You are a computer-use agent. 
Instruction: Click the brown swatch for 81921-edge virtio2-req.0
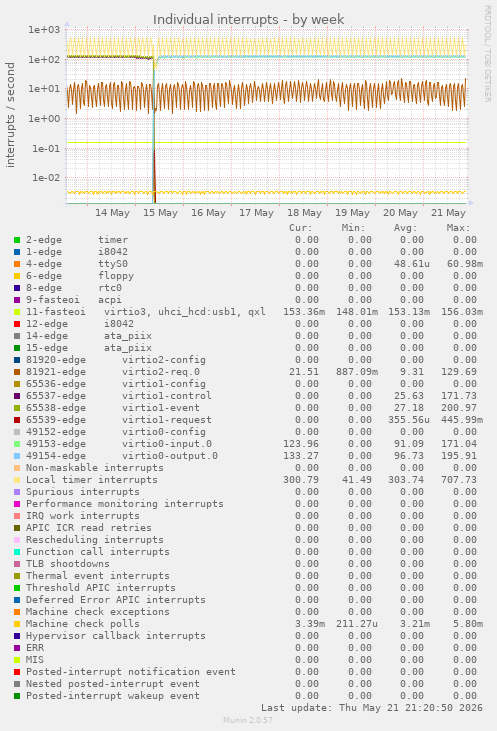(x=17, y=372)
